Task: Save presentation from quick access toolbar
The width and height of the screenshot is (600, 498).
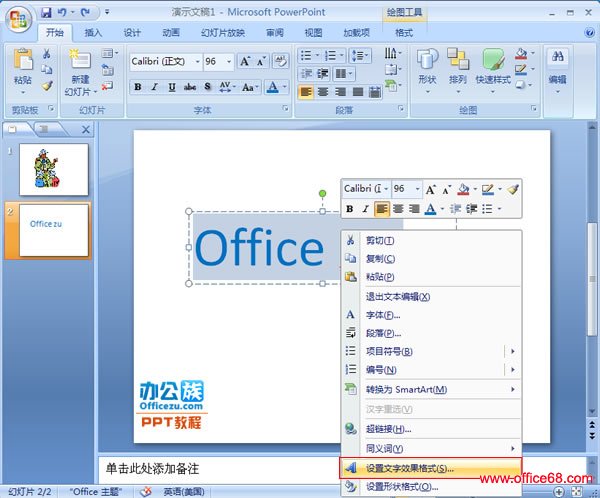Action: click(x=46, y=13)
